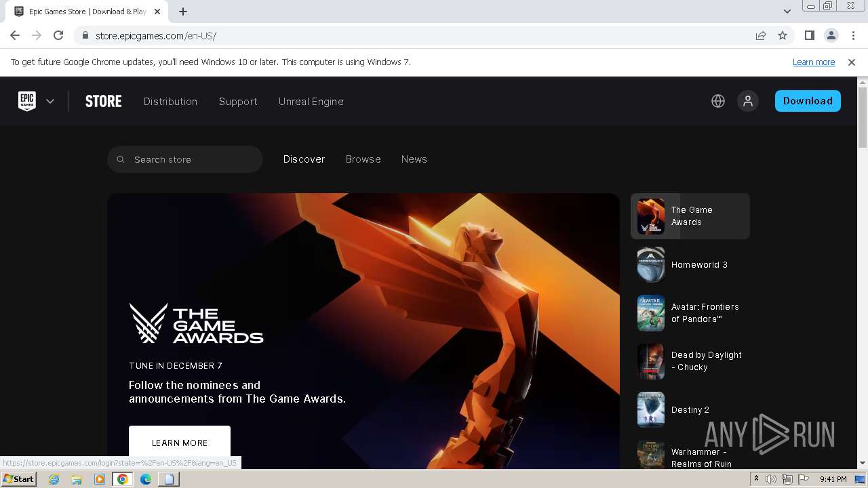Click the site lock security icon

pos(85,35)
